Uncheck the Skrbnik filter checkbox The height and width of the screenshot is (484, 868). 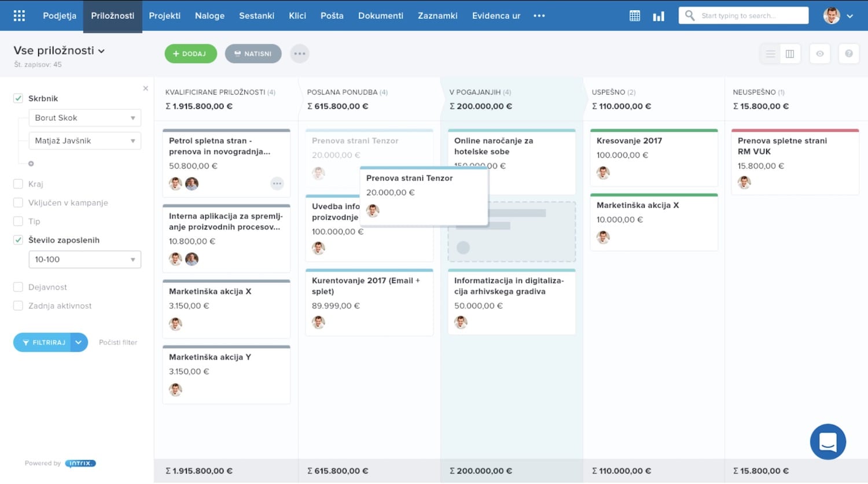pos(18,98)
